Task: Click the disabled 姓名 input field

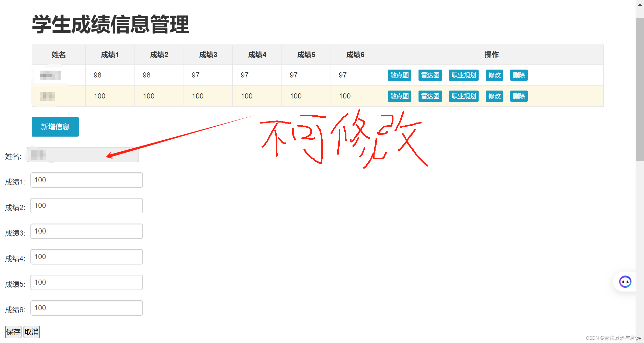Action: tap(83, 154)
